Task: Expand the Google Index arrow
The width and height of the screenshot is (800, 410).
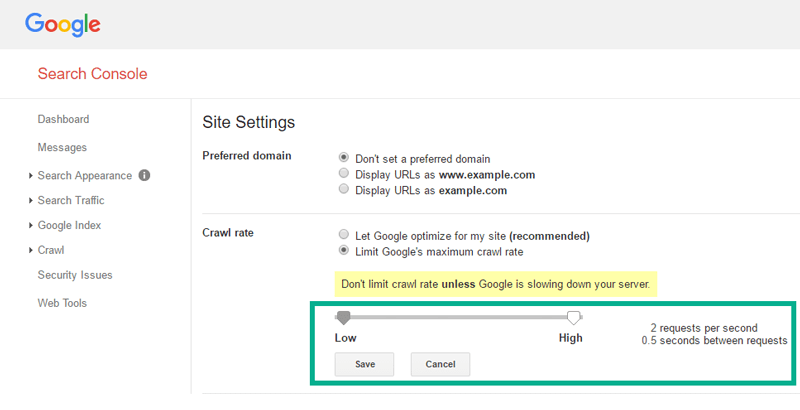Action: (x=31, y=225)
